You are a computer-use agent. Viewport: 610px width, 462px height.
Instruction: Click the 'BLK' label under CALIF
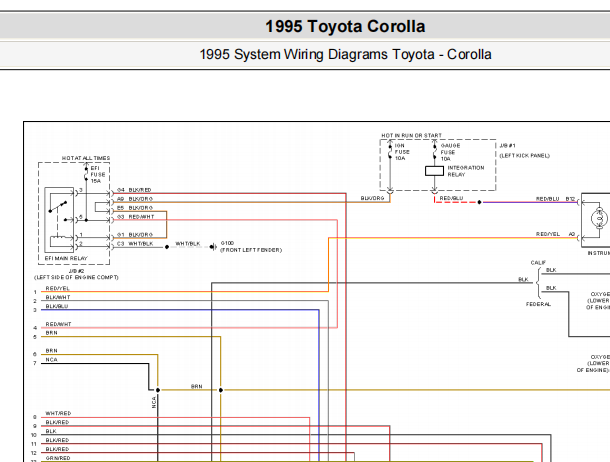point(551,270)
